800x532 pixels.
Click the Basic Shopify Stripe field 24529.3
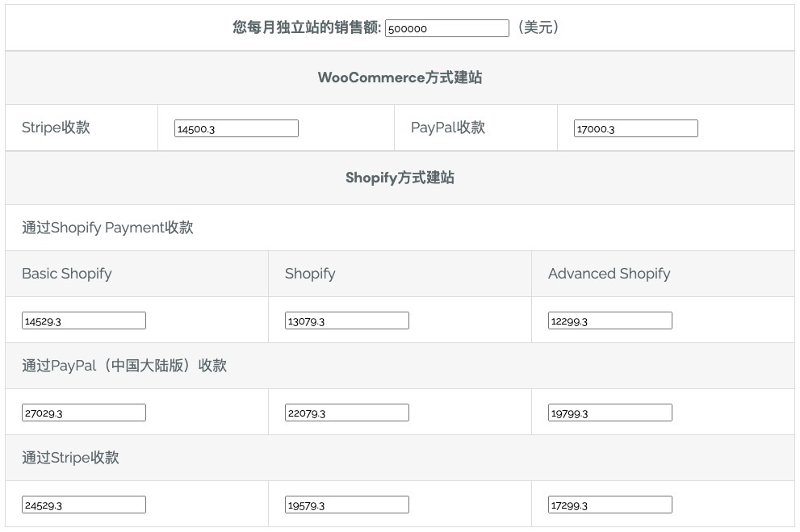point(84,505)
